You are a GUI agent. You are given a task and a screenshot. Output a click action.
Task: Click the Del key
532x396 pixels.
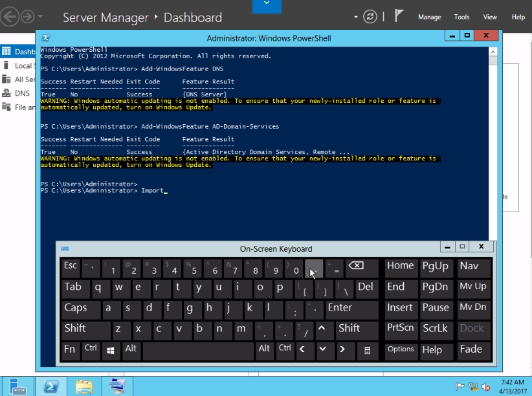pyautogui.click(x=366, y=289)
